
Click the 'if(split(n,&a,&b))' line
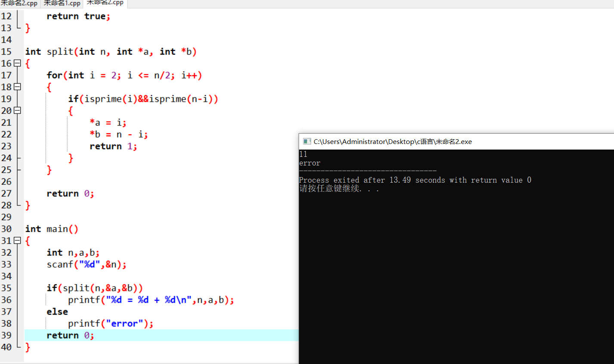[95, 288]
